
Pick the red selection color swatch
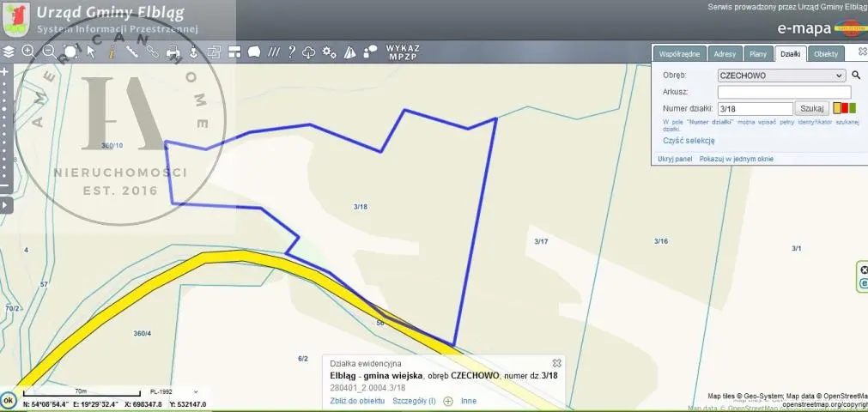pos(845,108)
